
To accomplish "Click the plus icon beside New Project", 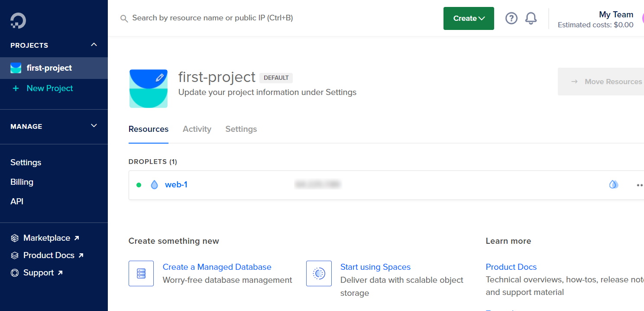I will (16, 88).
